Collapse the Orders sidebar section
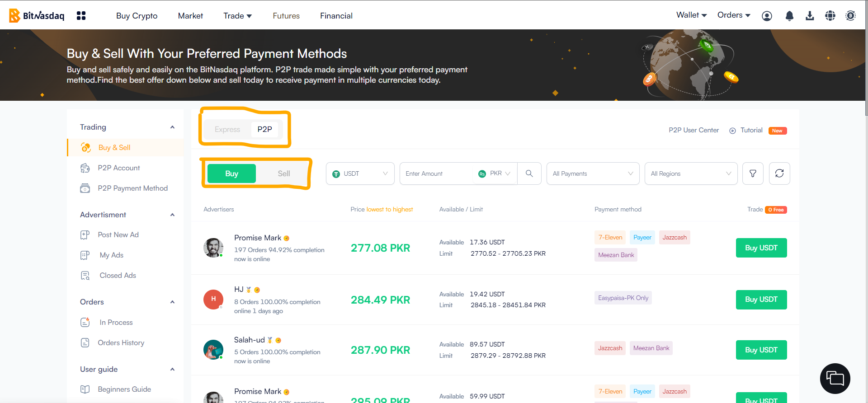The height and width of the screenshot is (403, 868). click(172, 302)
